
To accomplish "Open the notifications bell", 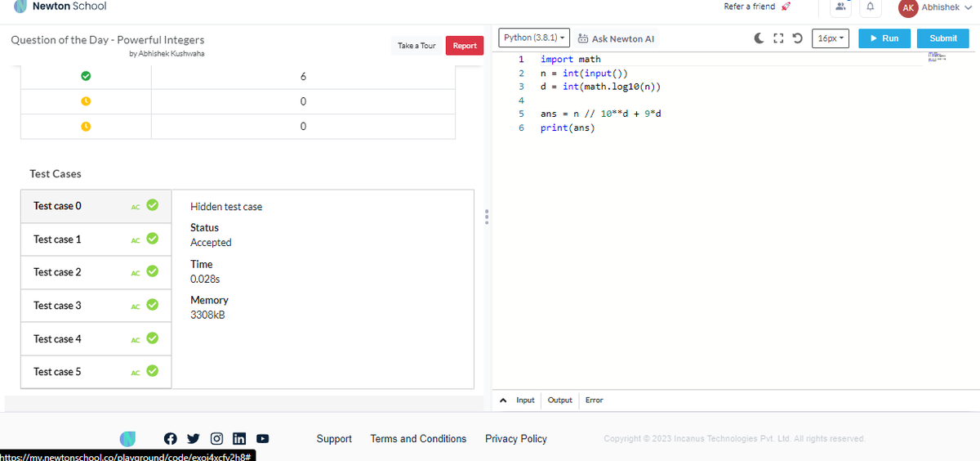I will [x=871, y=7].
